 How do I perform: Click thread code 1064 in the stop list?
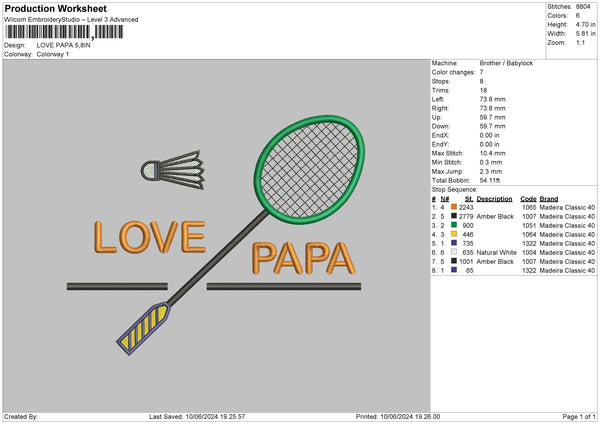[529, 235]
